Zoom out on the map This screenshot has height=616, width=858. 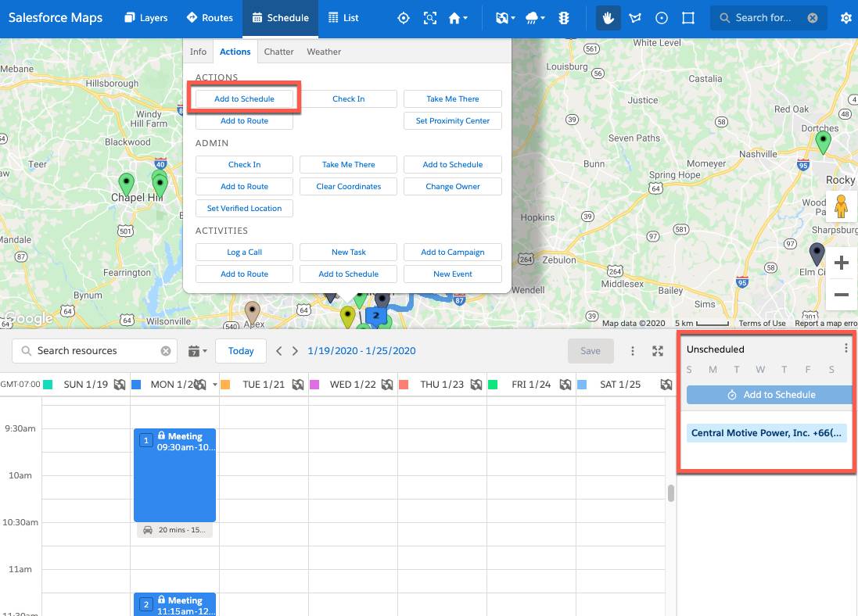pos(841,295)
